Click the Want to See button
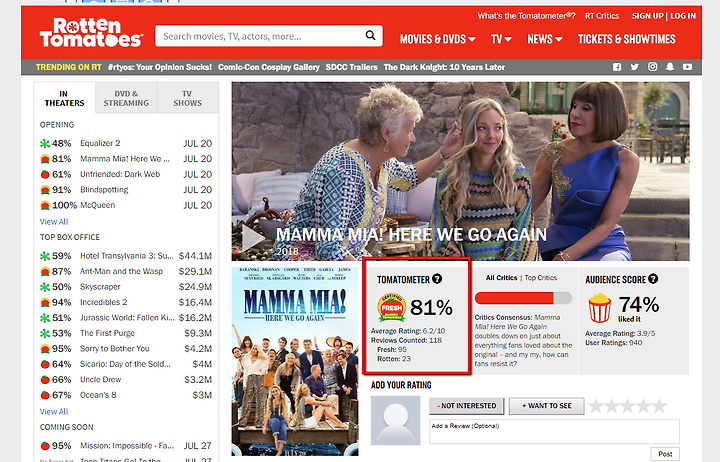The image size is (720, 462). 546,406
